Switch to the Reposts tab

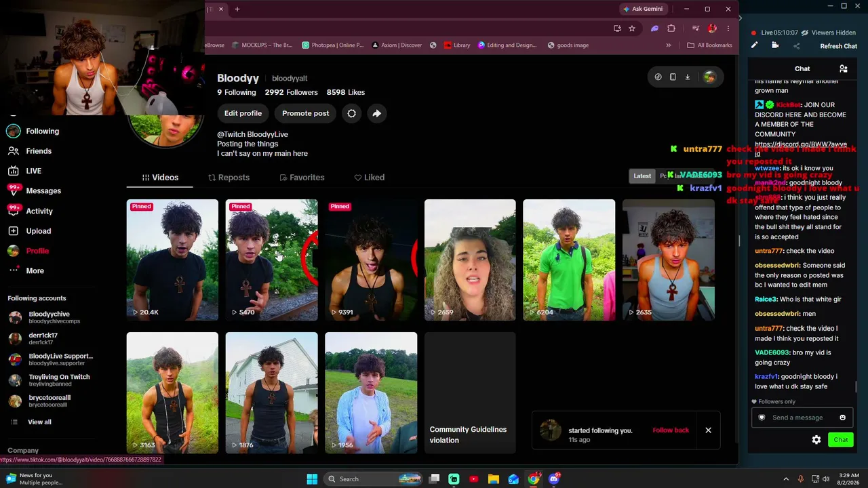229,178
